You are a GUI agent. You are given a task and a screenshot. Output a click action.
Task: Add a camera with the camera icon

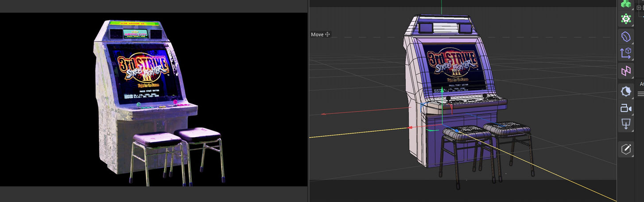coord(625,108)
